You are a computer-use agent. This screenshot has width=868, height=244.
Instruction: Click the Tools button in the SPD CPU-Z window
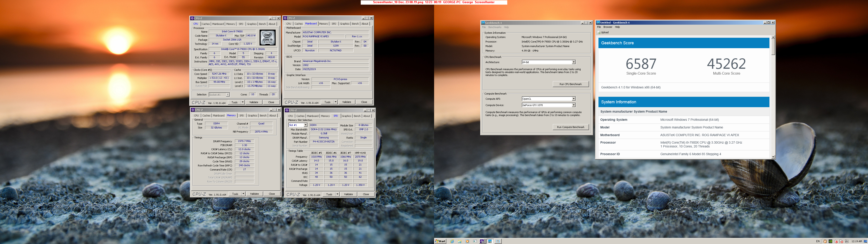(329, 194)
